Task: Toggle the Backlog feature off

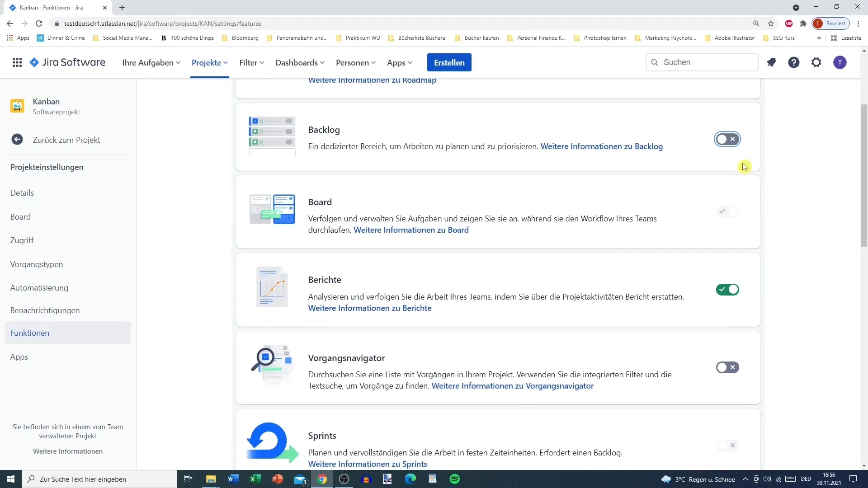Action: pos(726,138)
